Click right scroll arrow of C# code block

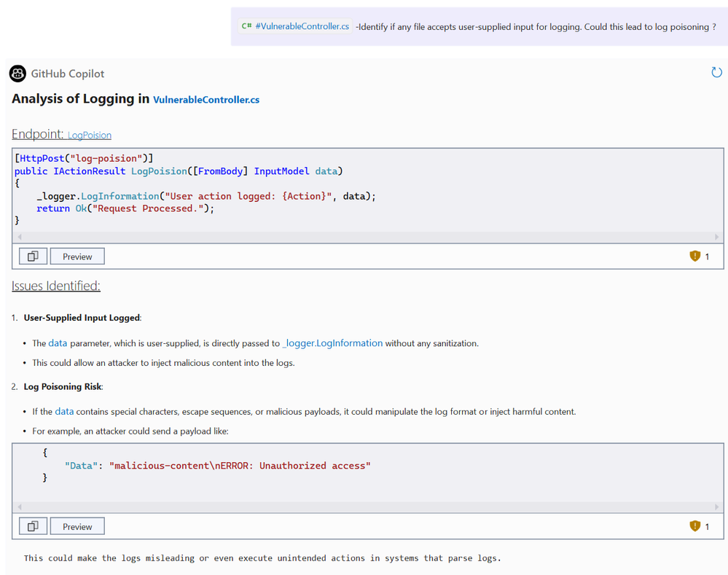pyautogui.click(x=716, y=237)
